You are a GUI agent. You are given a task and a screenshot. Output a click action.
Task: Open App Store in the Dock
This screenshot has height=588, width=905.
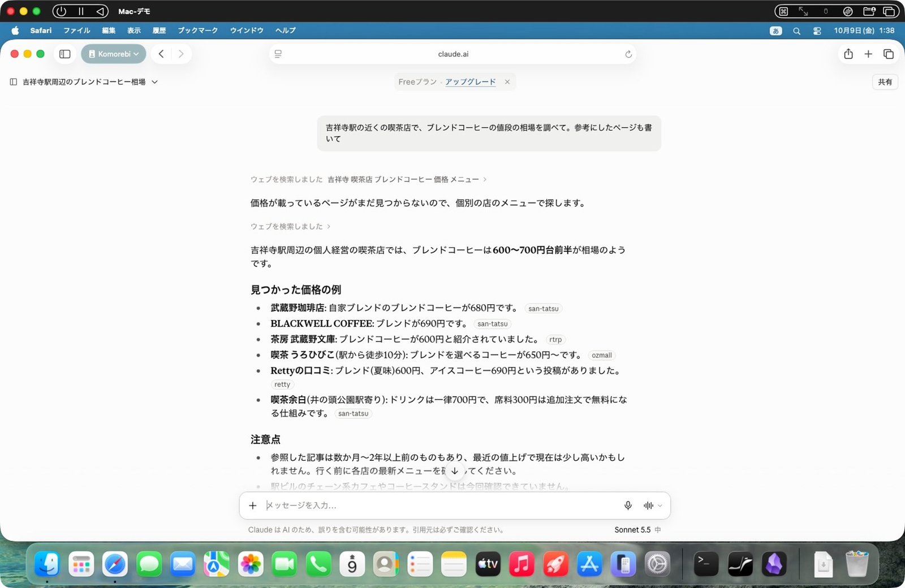pos(589,564)
